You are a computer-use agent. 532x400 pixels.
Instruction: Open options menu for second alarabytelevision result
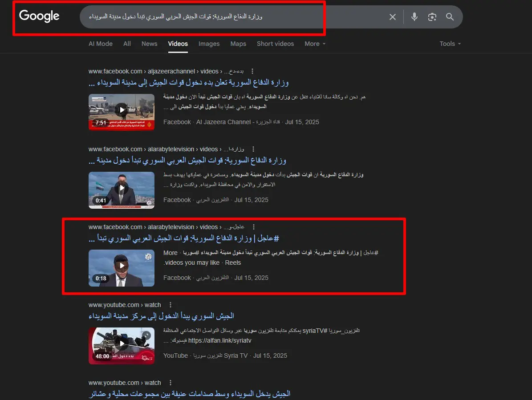click(253, 149)
